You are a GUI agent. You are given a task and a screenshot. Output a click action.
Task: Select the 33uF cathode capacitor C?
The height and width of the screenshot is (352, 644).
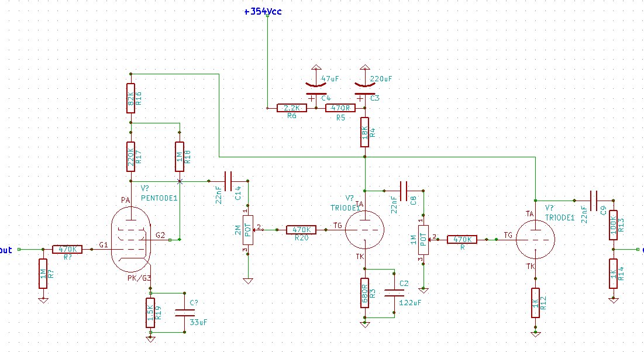click(184, 313)
